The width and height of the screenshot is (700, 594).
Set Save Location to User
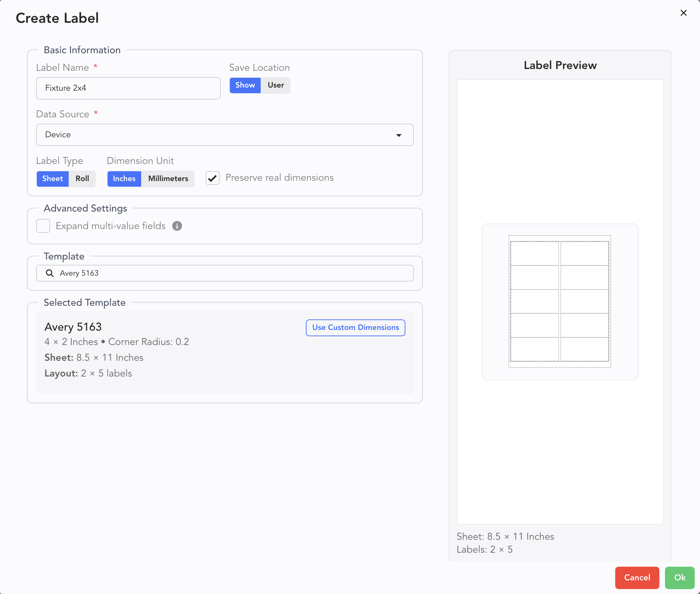point(276,85)
